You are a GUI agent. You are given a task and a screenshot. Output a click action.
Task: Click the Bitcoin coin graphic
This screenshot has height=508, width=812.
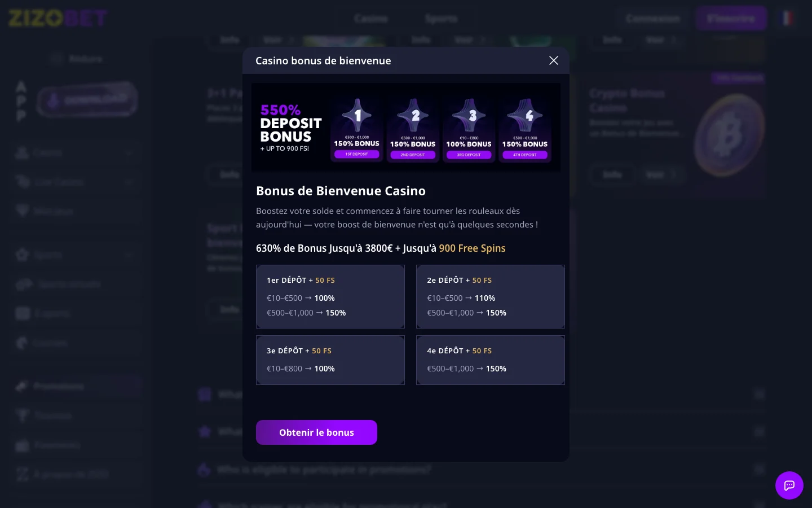730,134
